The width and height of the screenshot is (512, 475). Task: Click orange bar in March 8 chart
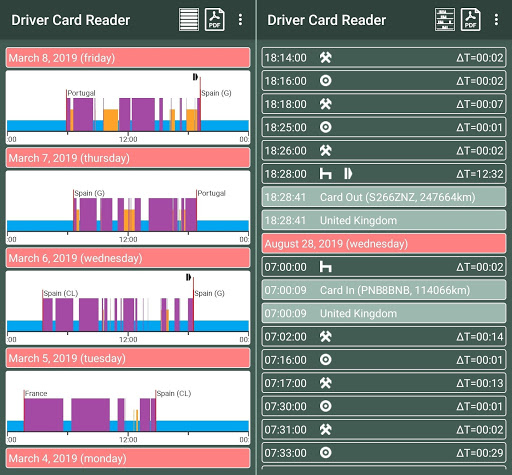(111, 120)
